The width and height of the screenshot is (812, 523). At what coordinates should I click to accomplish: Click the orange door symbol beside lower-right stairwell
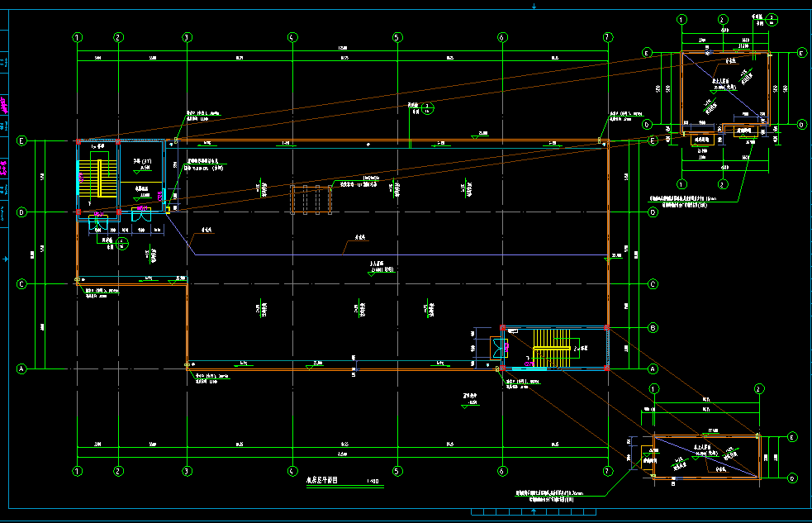[x=496, y=347]
